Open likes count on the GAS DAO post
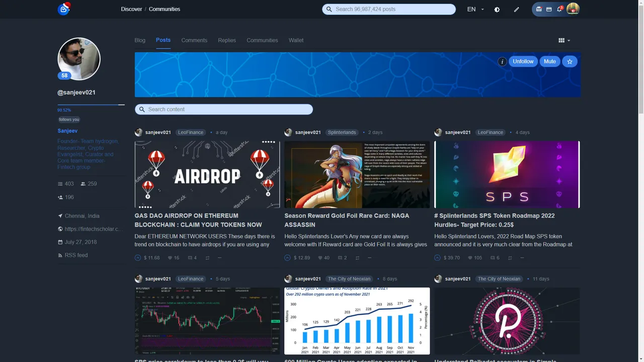The width and height of the screenshot is (644, 362). click(173, 257)
